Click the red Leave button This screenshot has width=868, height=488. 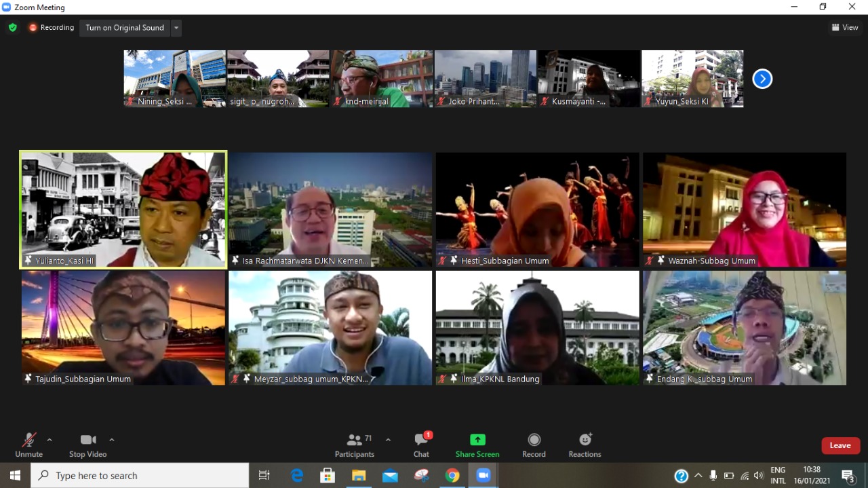point(840,445)
